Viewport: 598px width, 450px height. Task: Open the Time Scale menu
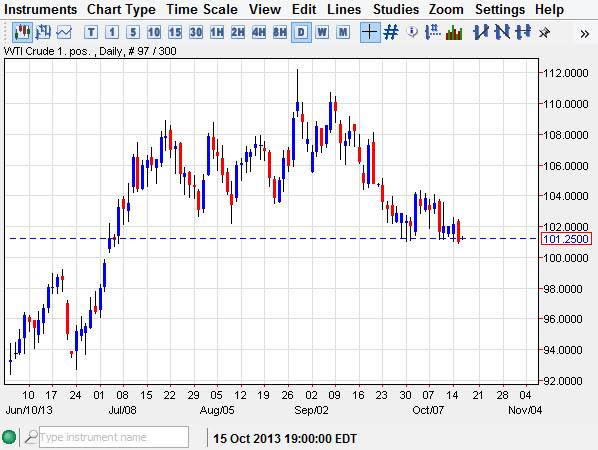(202, 9)
